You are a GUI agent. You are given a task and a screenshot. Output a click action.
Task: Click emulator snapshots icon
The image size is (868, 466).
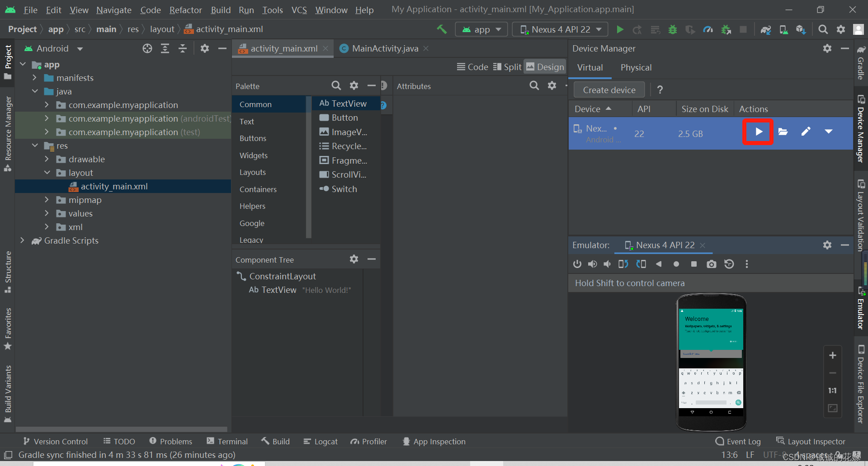click(x=729, y=264)
